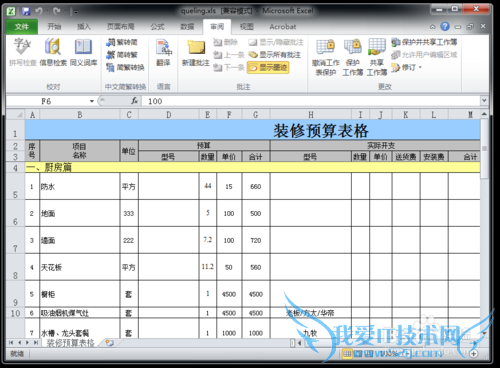This screenshot has height=368, width=500.
Task: Switch to the Acrobat tab
Action: pyautogui.click(x=283, y=27)
